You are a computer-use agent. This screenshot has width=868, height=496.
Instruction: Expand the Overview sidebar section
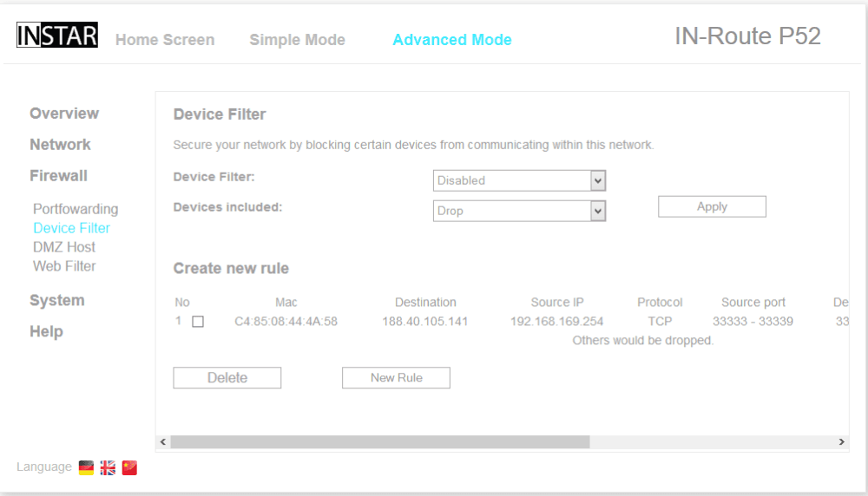coord(64,114)
